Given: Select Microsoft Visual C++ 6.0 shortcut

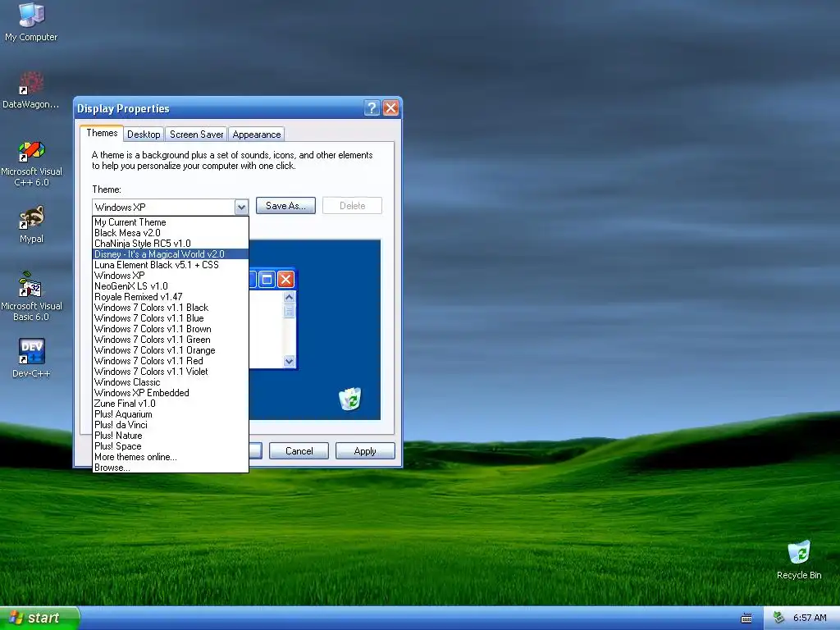Looking at the screenshot, I should point(31,163).
